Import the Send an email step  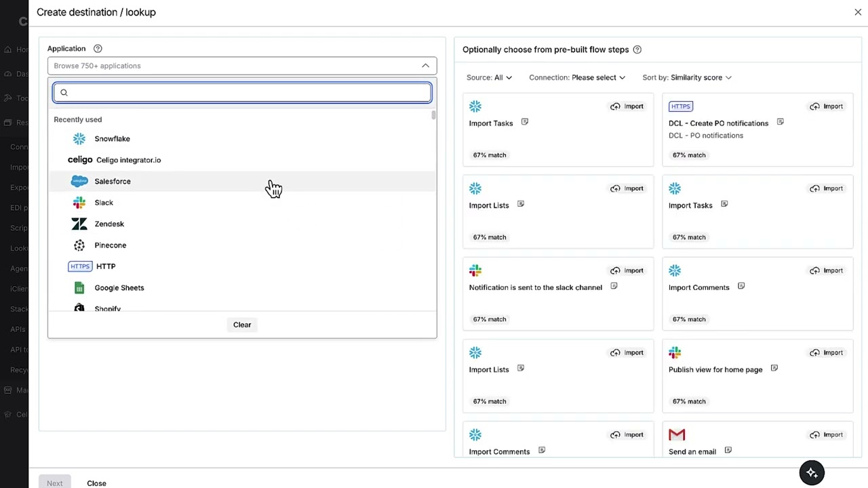(x=827, y=434)
